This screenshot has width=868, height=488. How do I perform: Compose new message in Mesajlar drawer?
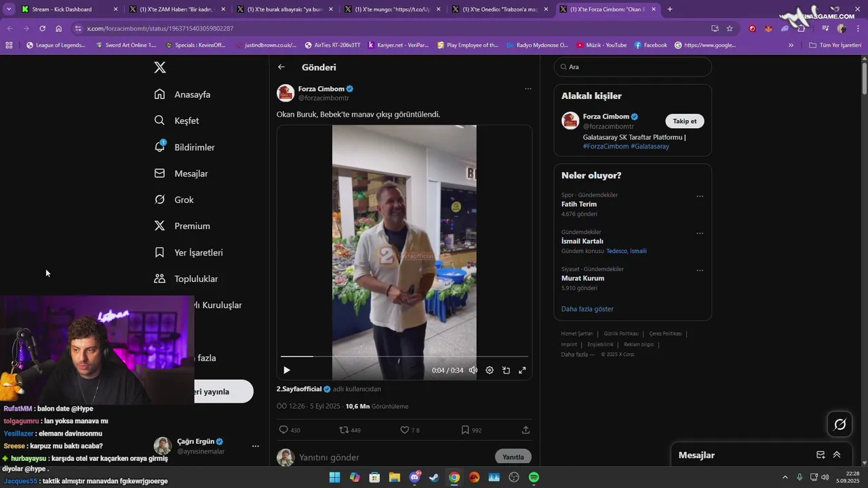(x=821, y=455)
